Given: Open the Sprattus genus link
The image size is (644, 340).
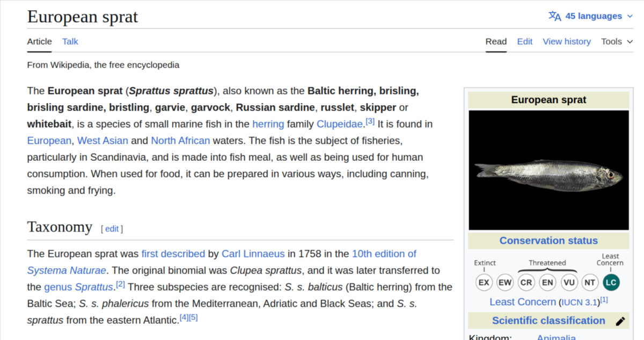Looking at the screenshot, I should click(x=94, y=287).
